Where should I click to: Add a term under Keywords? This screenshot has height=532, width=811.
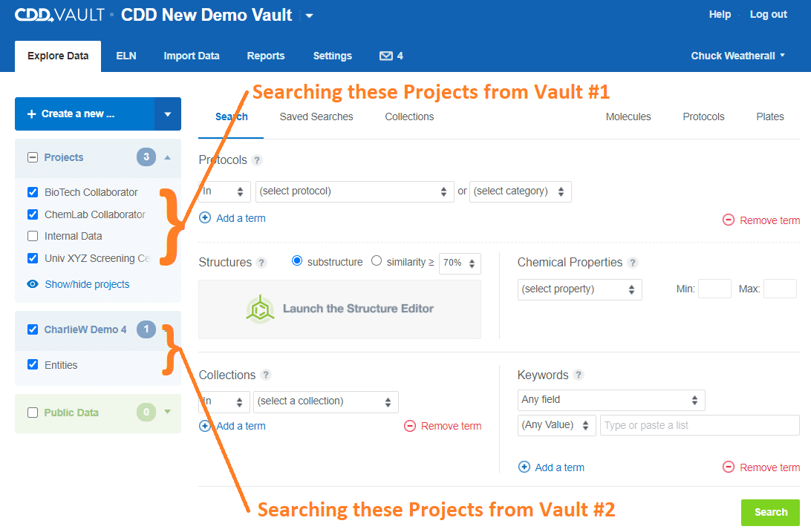[x=551, y=467]
